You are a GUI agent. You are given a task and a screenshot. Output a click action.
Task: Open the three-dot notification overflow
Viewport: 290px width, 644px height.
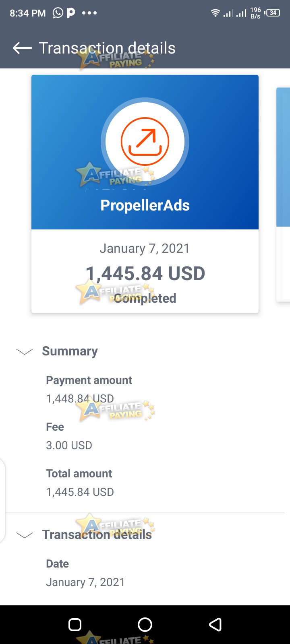click(x=89, y=13)
